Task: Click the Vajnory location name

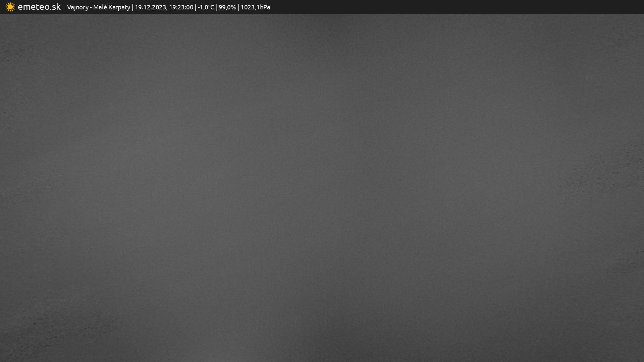Action: (77, 7)
